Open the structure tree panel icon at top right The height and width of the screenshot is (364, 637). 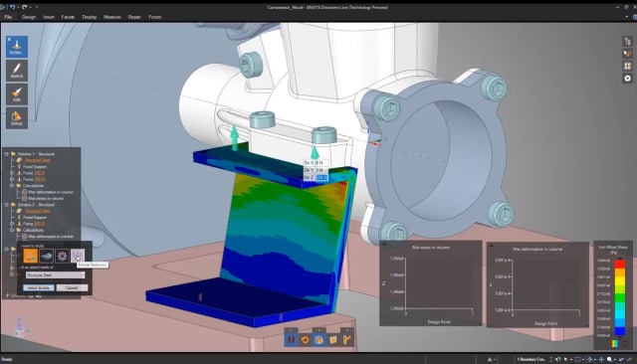628,42
